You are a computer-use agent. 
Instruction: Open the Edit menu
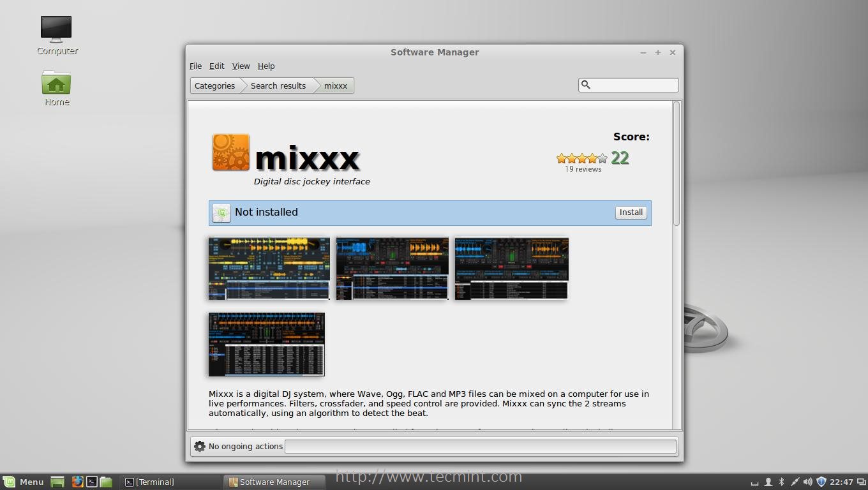216,66
